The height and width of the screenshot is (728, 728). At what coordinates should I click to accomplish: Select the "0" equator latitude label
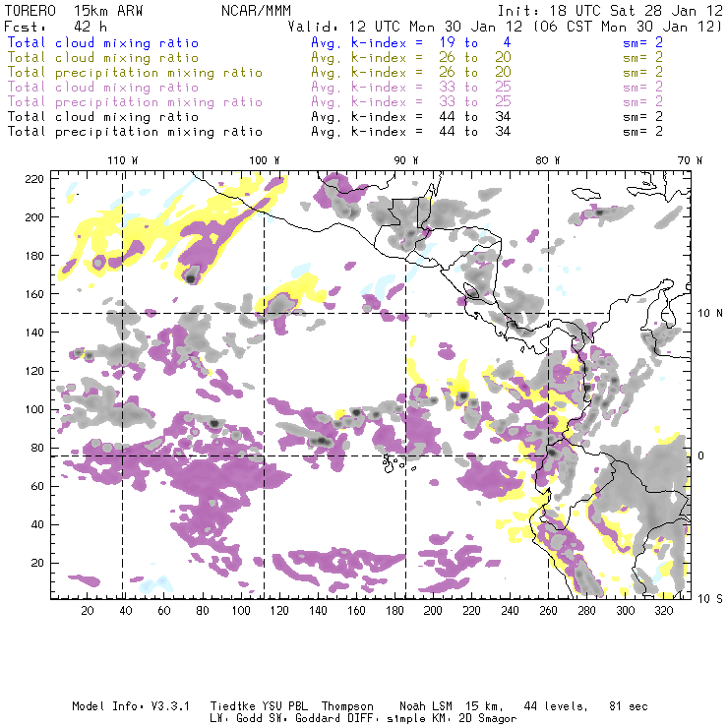[x=701, y=455]
